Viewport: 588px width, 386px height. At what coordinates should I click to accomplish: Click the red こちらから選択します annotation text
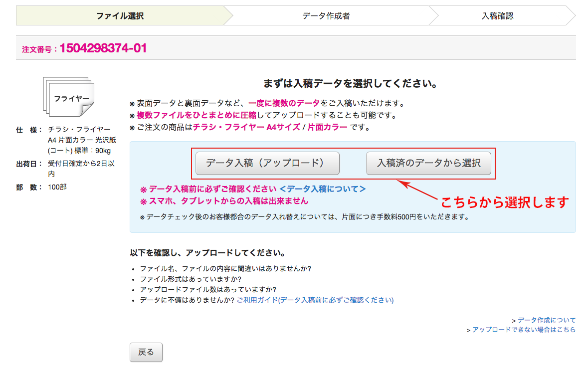tap(504, 202)
